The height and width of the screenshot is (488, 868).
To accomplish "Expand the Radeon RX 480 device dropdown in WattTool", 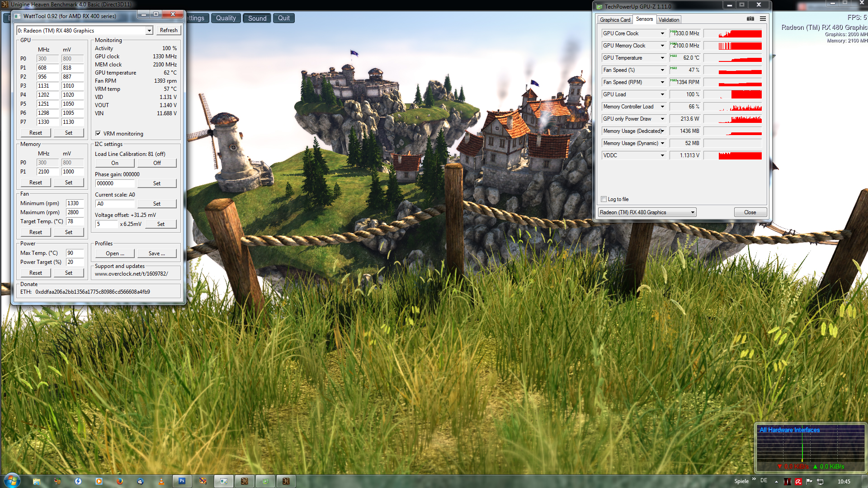I will coord(149,31).
